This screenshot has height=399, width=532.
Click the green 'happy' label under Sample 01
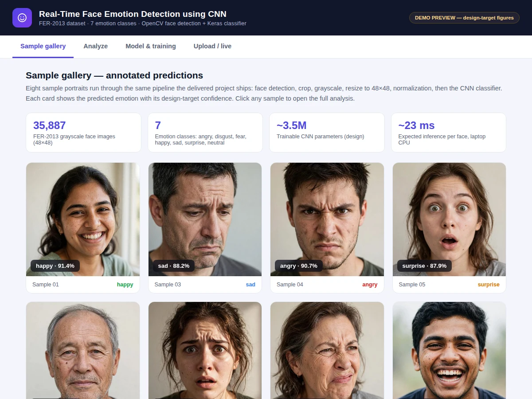coord(125,285)
